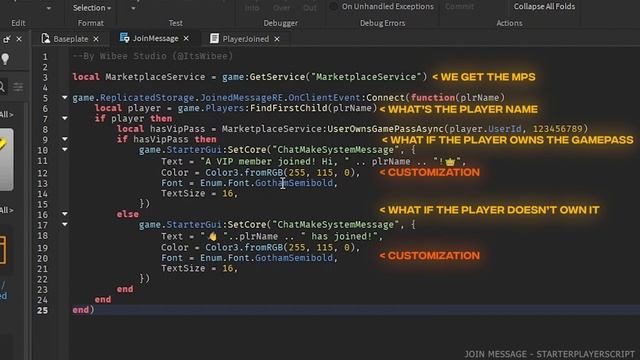
Task: Close the JoinMessage tab
Action: coord(186,38)
